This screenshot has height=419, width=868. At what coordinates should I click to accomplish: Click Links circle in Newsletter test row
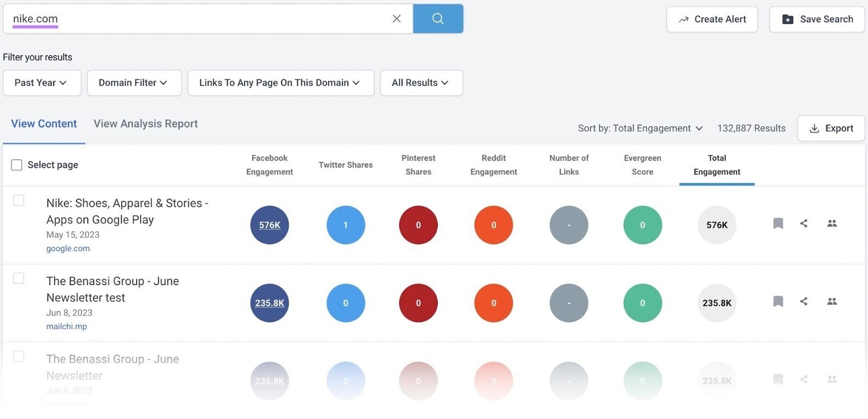tap(569, 303)
